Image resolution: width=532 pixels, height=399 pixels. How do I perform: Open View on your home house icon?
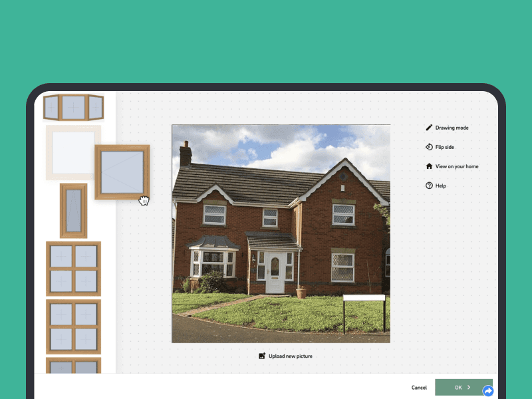(429, 166)
